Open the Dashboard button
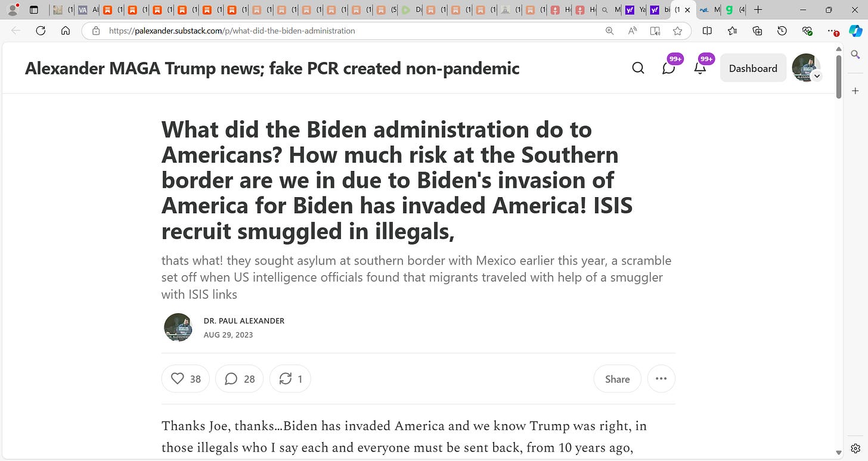 click(753, 68)
